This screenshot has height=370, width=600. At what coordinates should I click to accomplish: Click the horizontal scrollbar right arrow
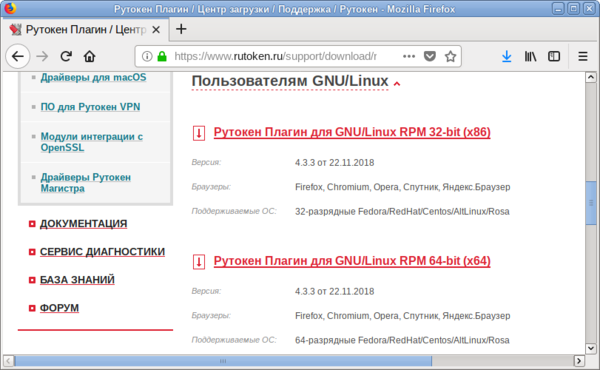pyautogui.click(x=579, y=360)
